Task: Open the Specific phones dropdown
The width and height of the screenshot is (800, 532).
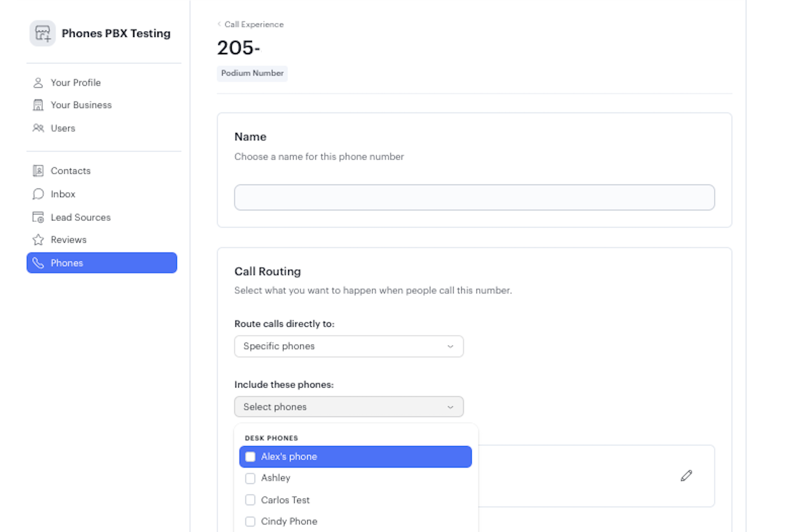Action: 348,346
